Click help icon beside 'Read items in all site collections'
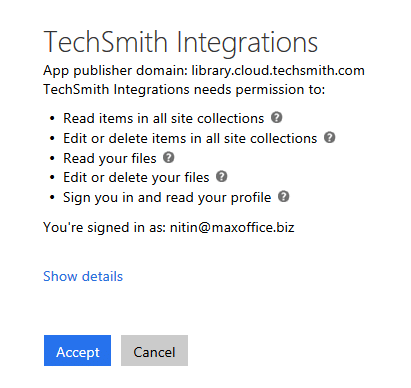 coord(276,117)
